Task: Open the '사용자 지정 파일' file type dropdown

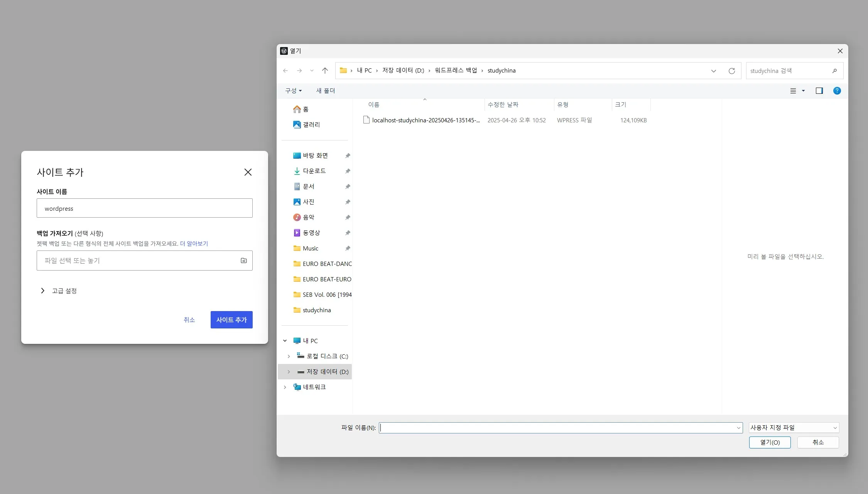Action: 794,428
